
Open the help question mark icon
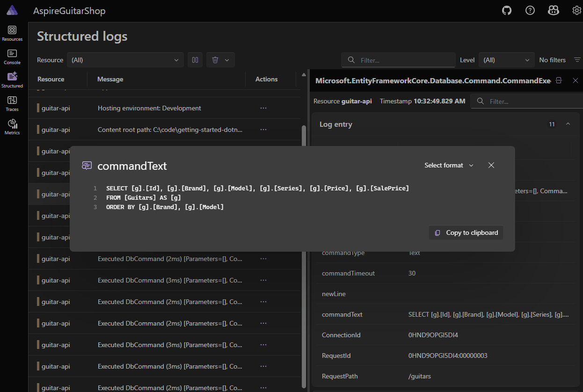(x=530, y=10)
